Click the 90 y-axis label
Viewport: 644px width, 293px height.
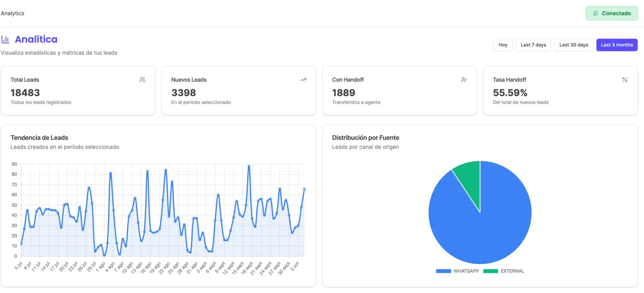[14, 164]
